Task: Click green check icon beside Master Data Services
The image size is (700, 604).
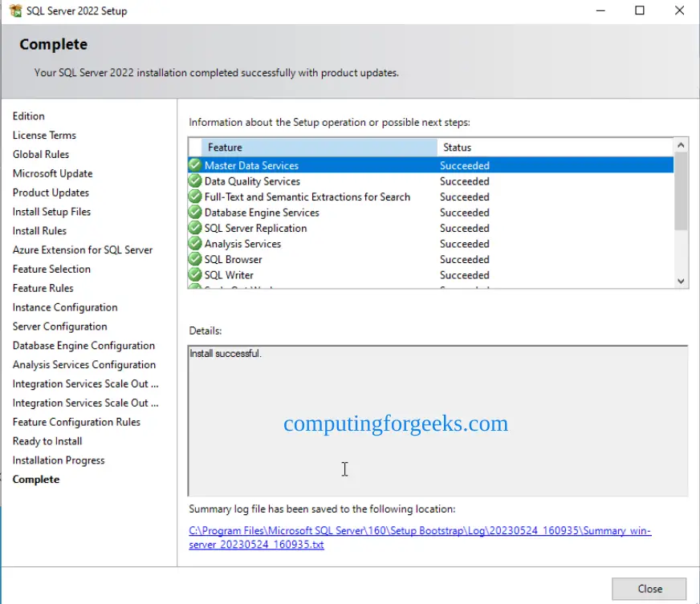Action: point(194,165)
